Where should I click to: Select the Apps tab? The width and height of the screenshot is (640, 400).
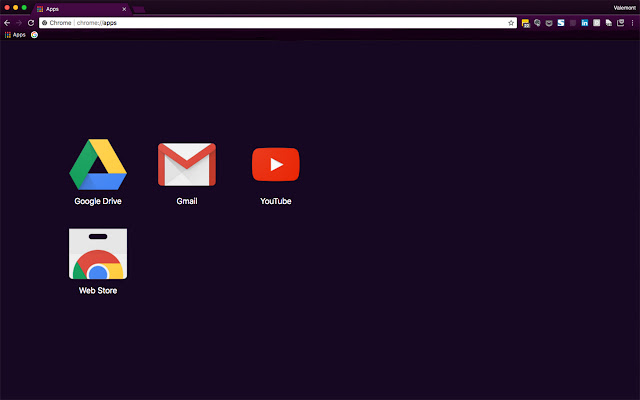click(x=81, y=9)
